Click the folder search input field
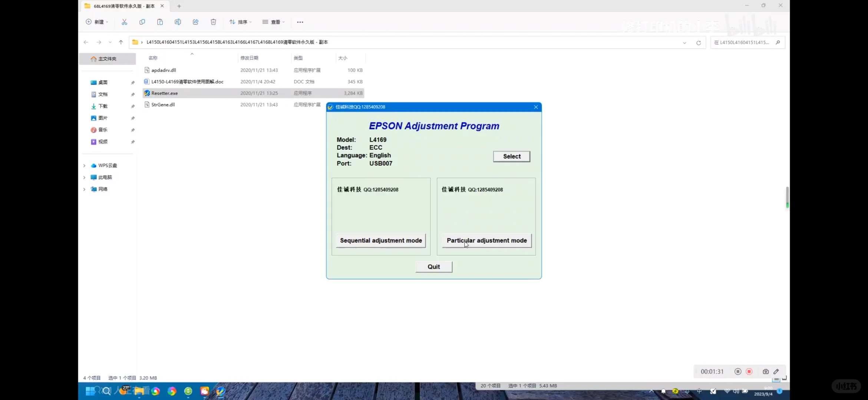The image size is (868, 400). (x=744, y=43)
